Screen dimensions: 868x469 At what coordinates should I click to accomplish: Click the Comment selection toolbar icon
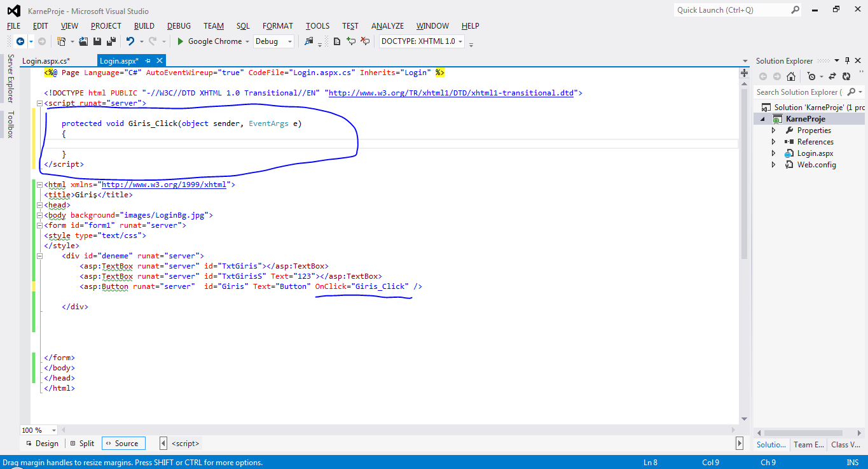pos(351,41)
